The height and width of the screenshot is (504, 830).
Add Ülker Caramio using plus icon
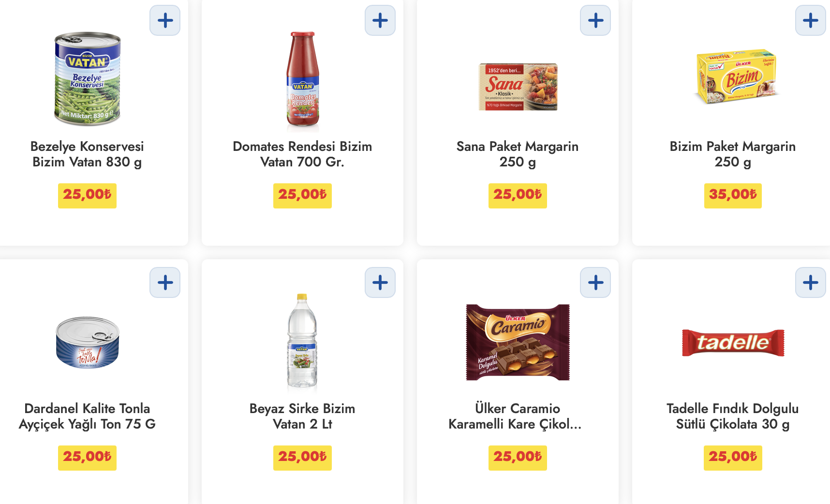[595, 282]
